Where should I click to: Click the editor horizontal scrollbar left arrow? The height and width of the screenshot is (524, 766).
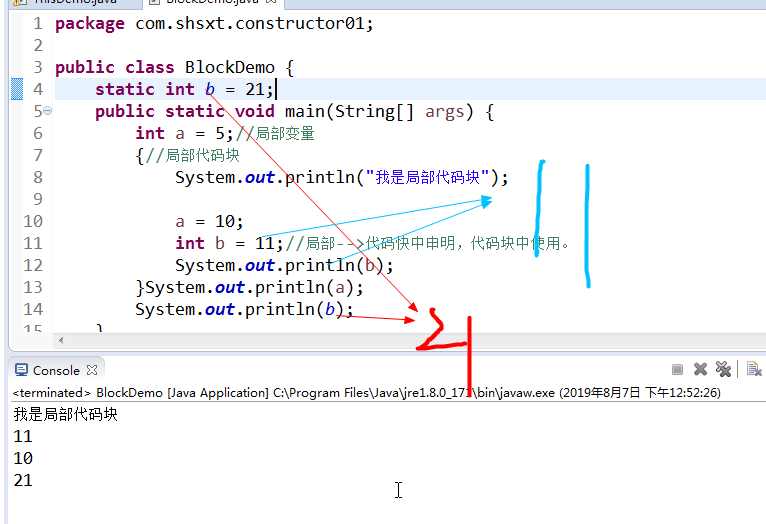point(61,340)
